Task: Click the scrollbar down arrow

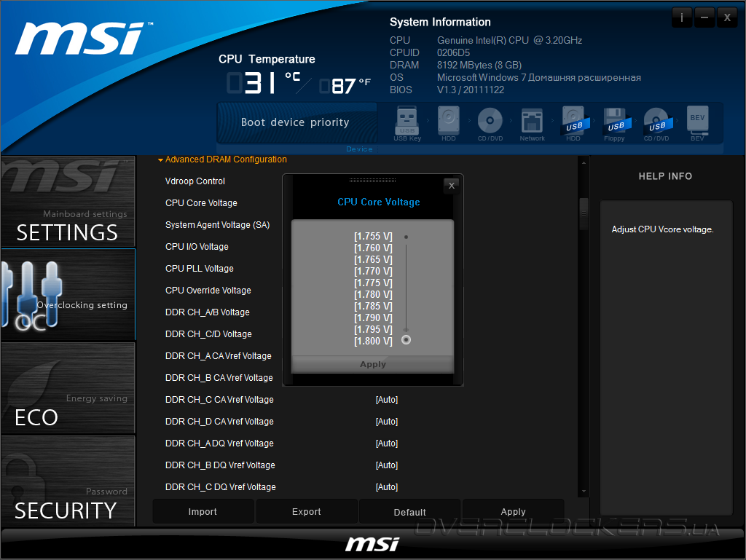Action: [584, 492]
